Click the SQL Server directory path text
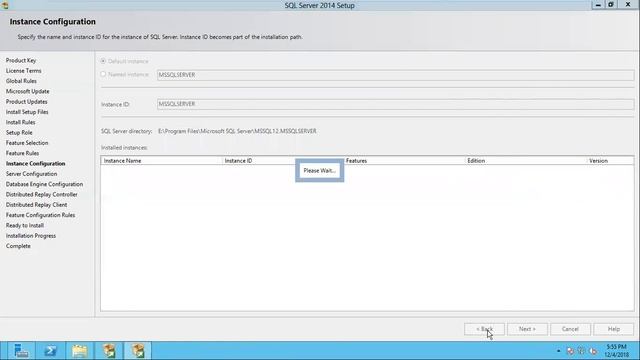 click(237, 131)
